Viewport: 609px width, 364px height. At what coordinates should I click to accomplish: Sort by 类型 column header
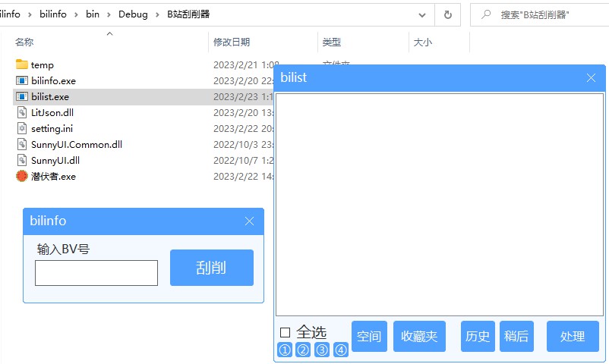[x=331, y=42]
